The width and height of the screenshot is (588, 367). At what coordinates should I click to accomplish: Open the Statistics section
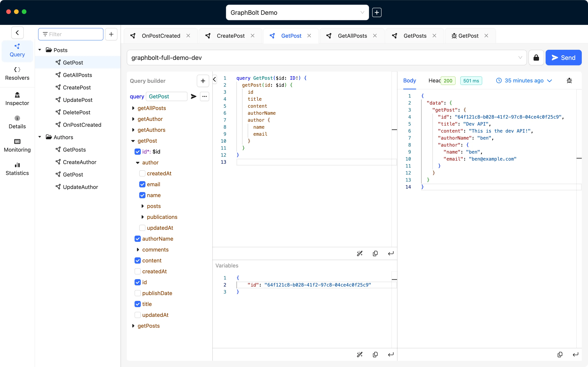(x=17, y=169)
